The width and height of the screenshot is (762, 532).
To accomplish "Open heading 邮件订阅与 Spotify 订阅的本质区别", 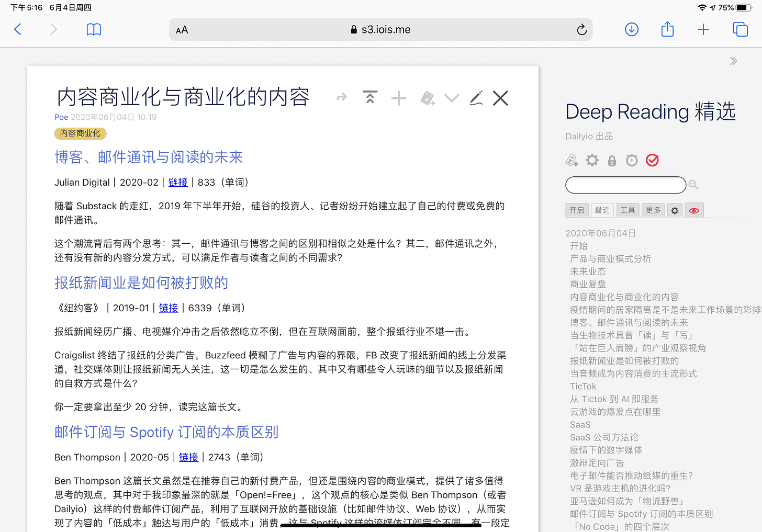I will [166, 432].
